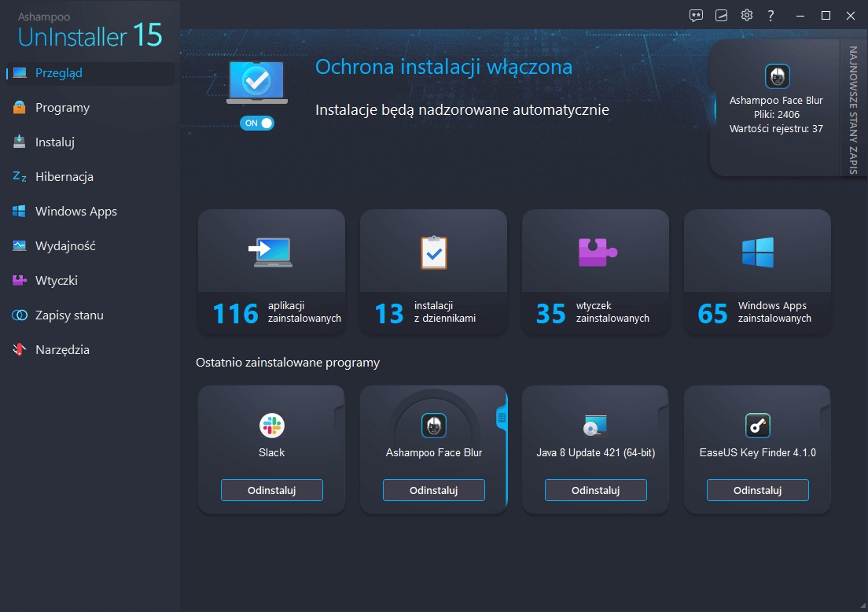The width and height of the screenshot is (868, 612).
Task: Open the 35 installed plugins tile
Action: tap(596, 272)
